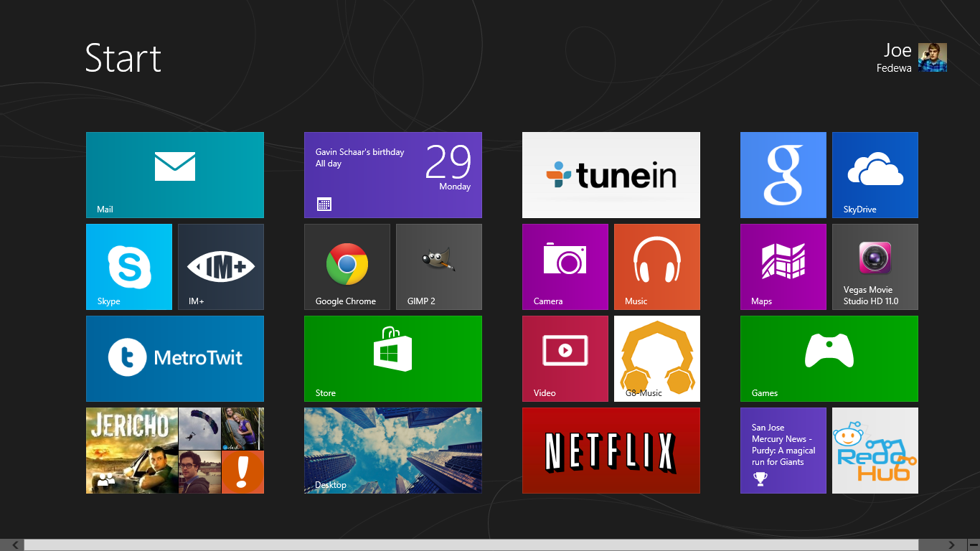Open GIMP 2 tile

click(x=439, y=266)
